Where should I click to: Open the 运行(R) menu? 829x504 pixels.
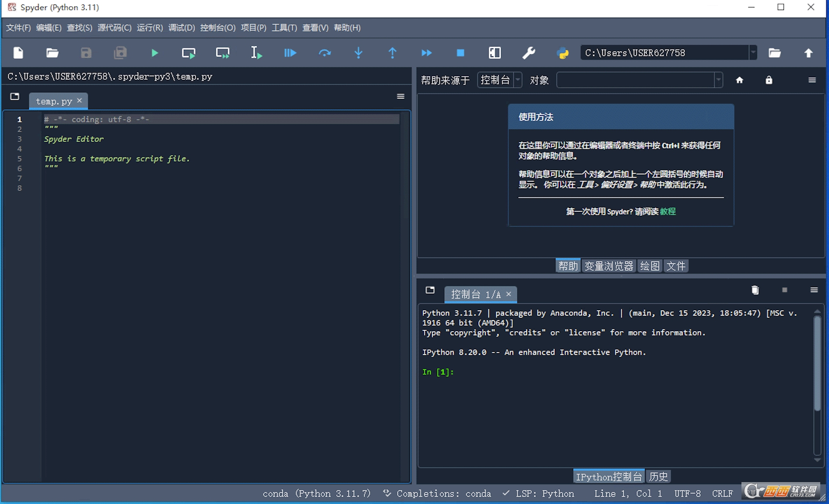click(150, 28)
